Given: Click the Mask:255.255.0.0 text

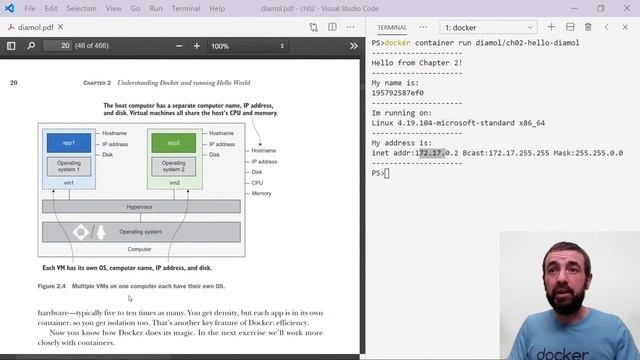Looking at the screenshot, I should [x=588, y=153].
